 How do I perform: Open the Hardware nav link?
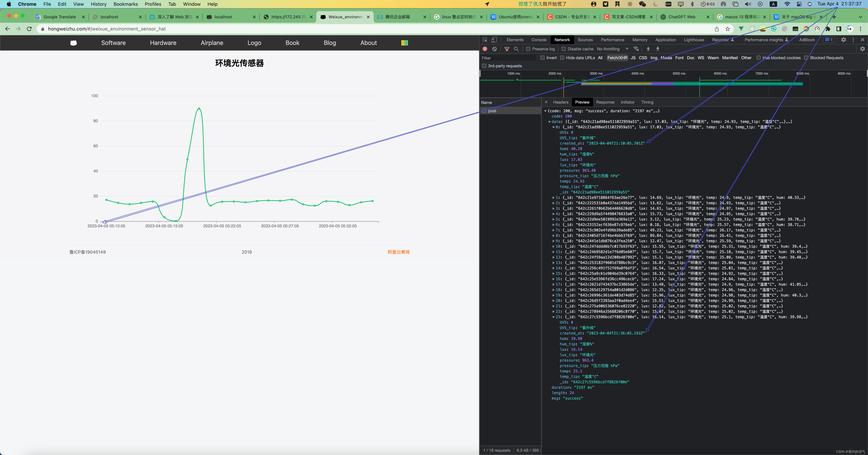click(x=163, y=43)
